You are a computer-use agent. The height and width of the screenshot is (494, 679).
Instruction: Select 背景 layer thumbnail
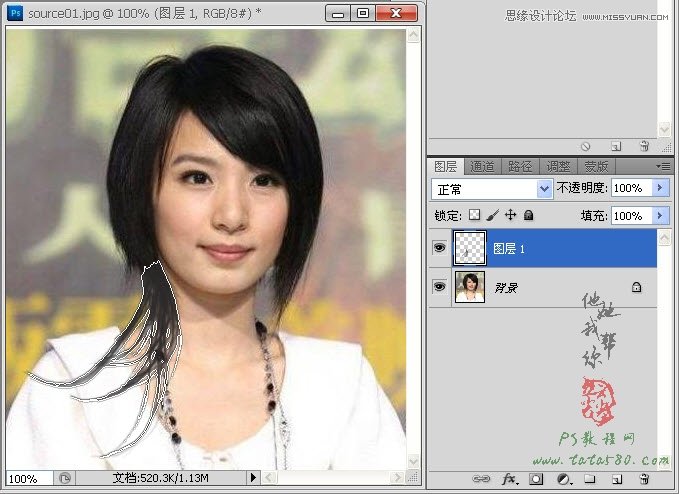click(x=470, y=287)
